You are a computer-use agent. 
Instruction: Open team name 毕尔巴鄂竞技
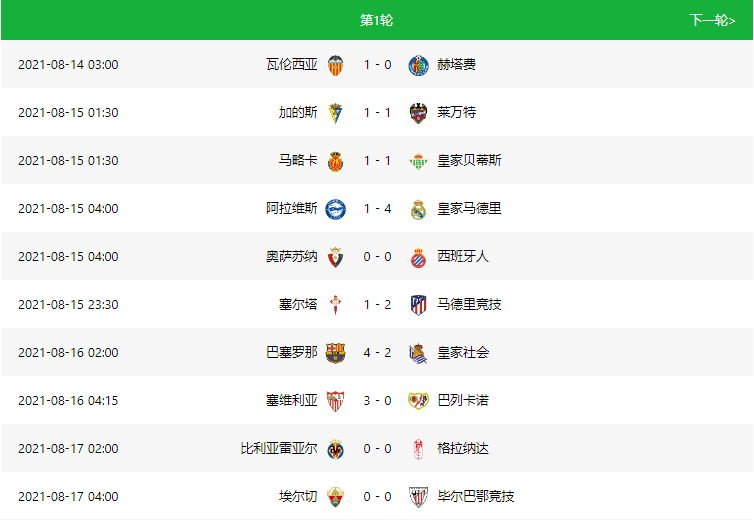coord(476,496)
